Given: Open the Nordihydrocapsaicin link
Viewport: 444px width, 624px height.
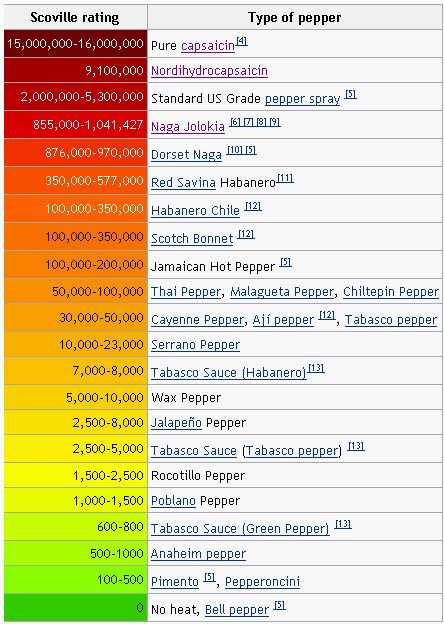Looking at the screenshot, I should pyautogui.click(x=209, y=71).
